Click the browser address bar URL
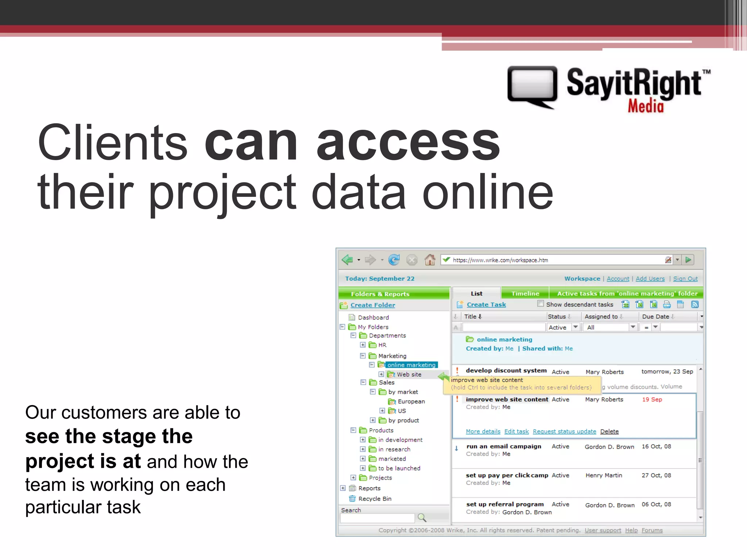 click(x=500, y=260)
